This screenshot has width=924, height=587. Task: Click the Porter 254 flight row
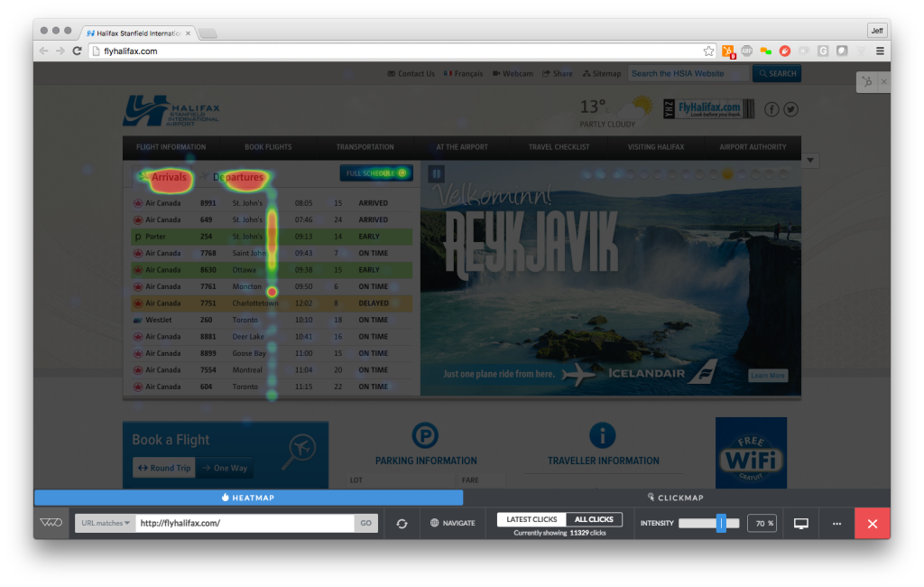point(272,237)
